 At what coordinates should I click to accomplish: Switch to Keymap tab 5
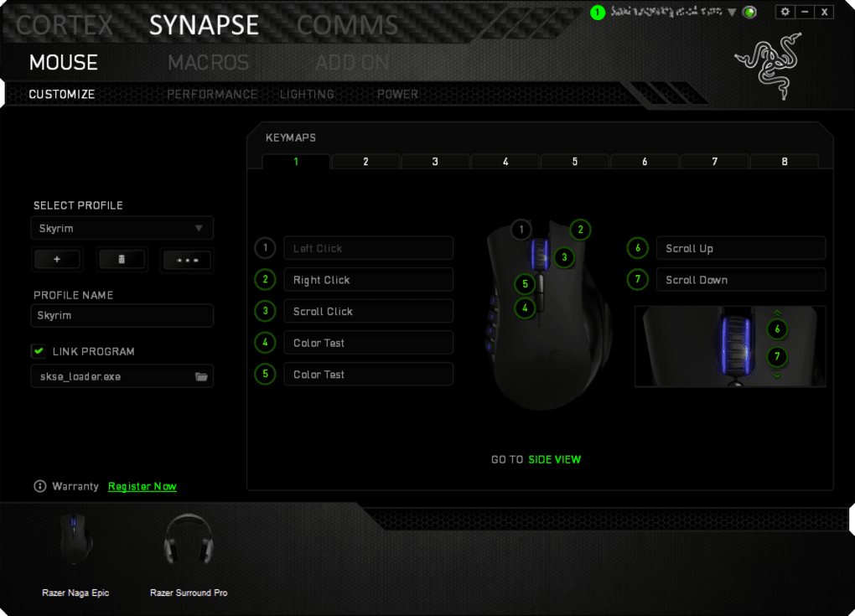pyautogui.click(x=574, y=160)
